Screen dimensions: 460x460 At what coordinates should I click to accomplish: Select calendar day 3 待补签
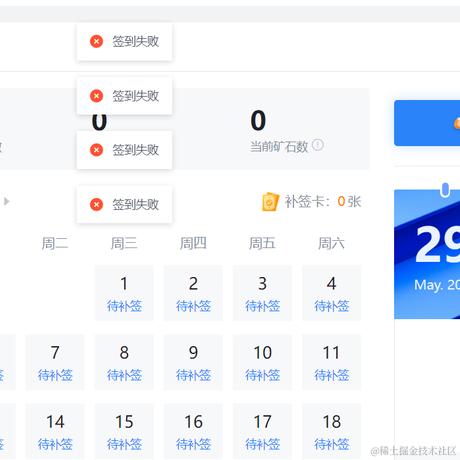[x=262, y=293]
